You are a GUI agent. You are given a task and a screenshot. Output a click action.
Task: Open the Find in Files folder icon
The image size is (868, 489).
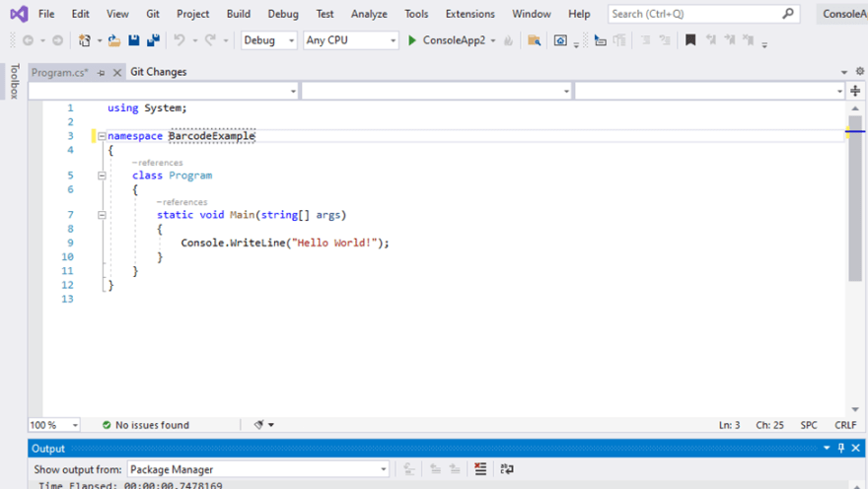tap(535, 40)
